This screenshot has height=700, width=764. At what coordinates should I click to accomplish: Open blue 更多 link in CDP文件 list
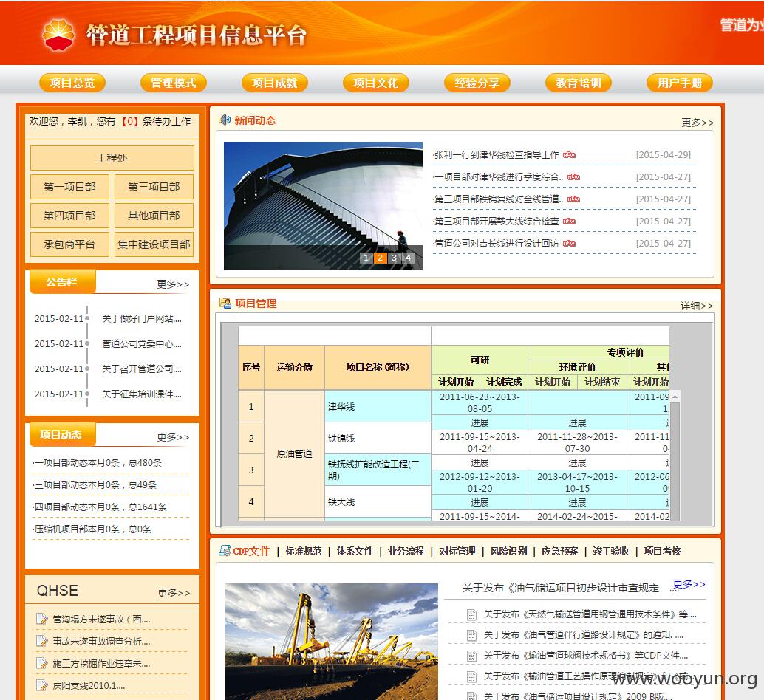(689, 583)
